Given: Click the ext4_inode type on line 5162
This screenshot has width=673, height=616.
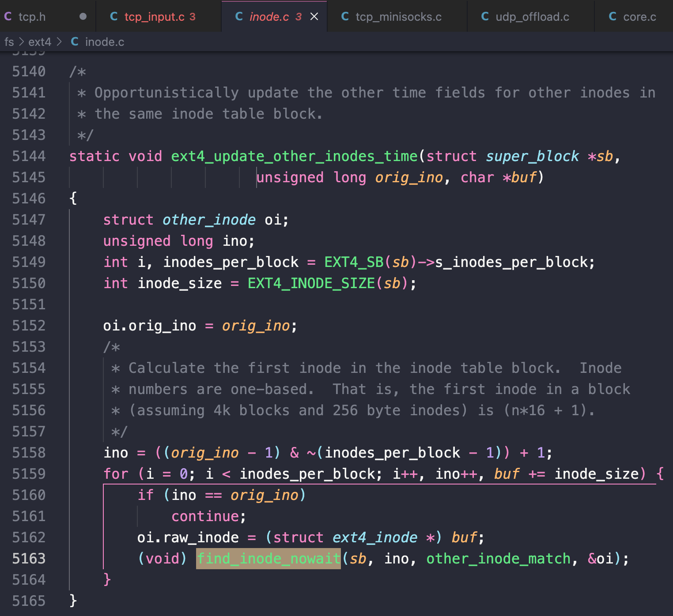Looking at the screenshot, I should click(x=375, y=537).
